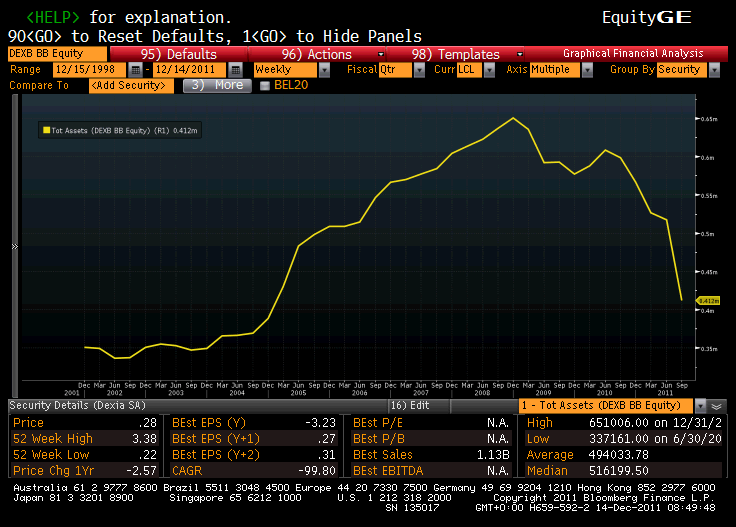This screenshot has height=527, width=736.
Task: Click the BEst EBITDA row label
Action: [x=388, y=471]
